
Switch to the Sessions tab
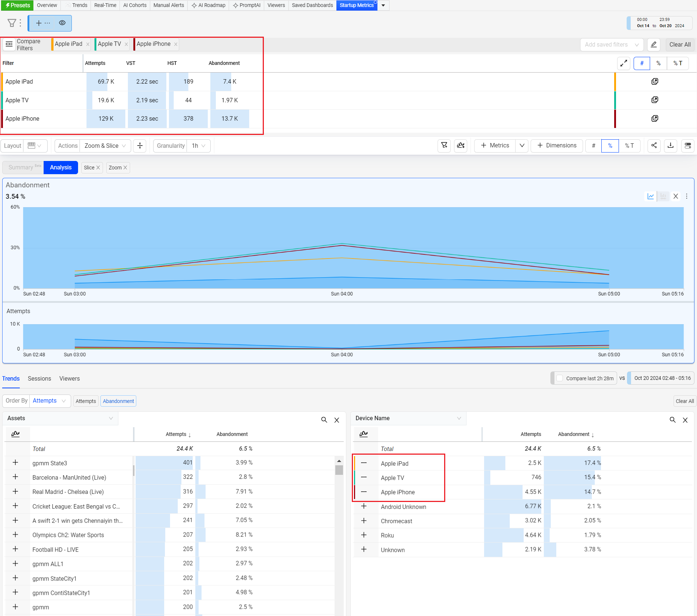pos(39,378)
